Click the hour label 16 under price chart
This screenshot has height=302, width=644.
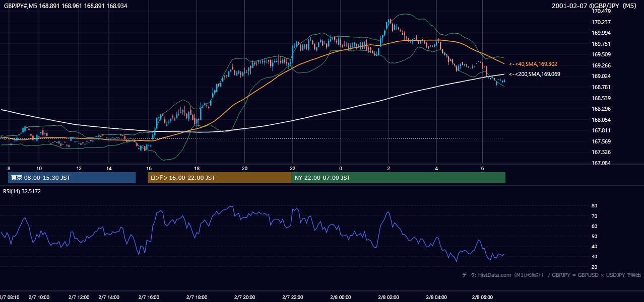click(149, 168)
